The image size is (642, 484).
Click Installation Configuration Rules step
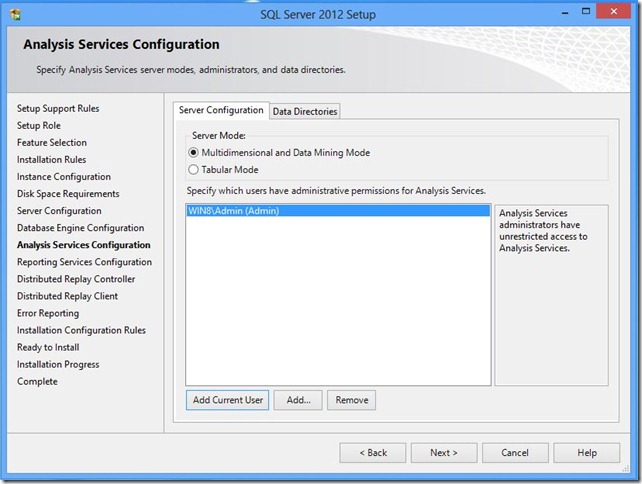81,330
